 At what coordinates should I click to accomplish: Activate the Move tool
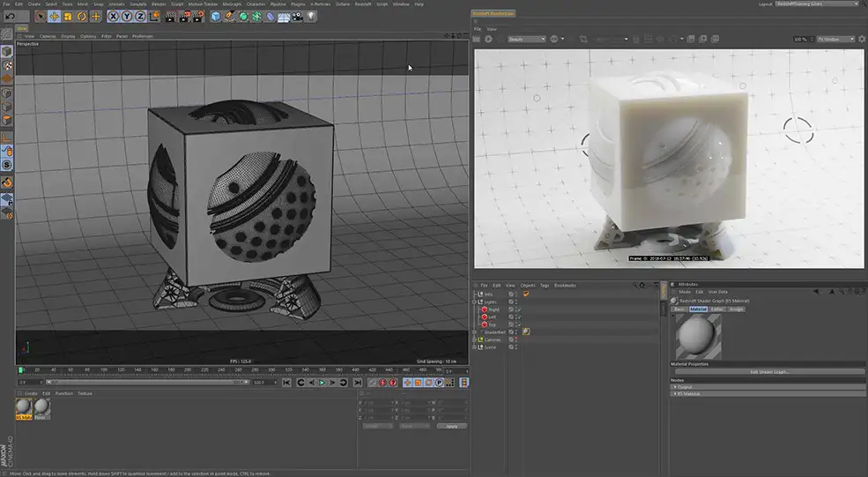coord(55,17)
